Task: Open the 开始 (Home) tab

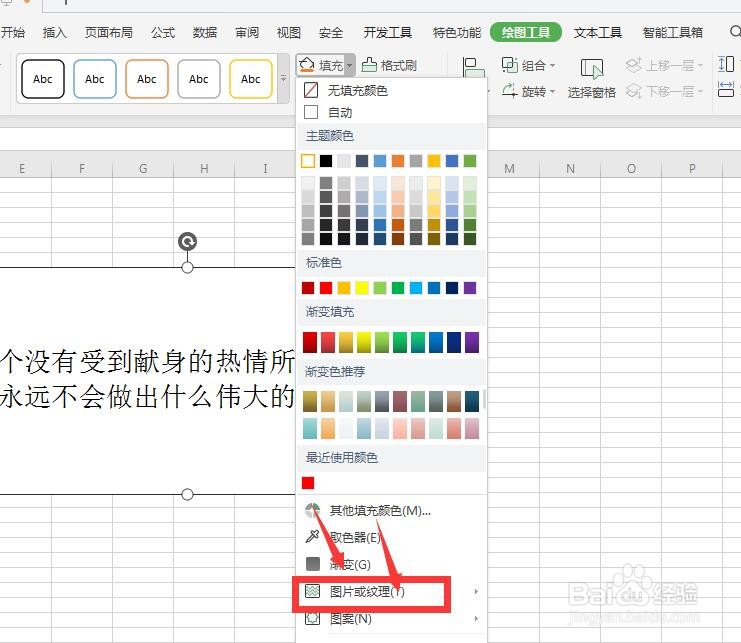Action: 13,32
